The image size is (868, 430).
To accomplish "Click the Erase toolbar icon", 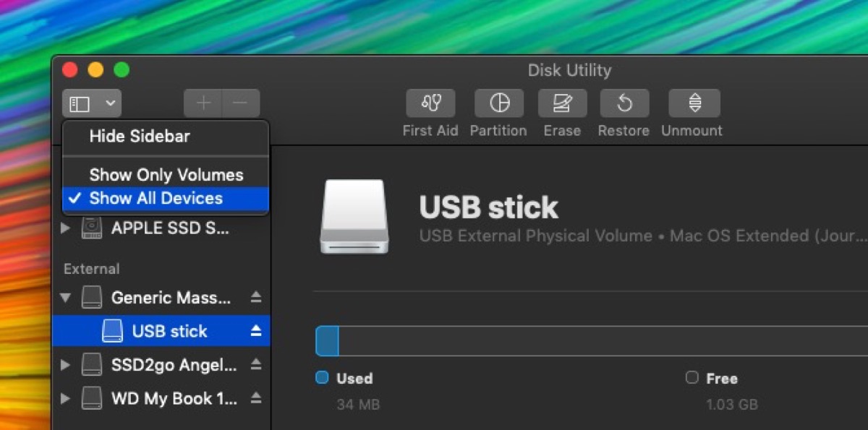I will [x=562, y=104].
